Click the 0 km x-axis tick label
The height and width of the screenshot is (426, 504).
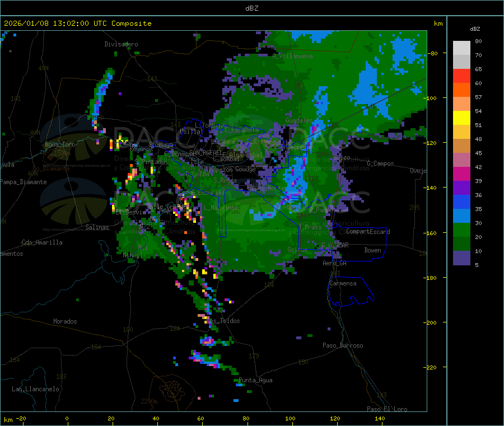coord(67,418)
